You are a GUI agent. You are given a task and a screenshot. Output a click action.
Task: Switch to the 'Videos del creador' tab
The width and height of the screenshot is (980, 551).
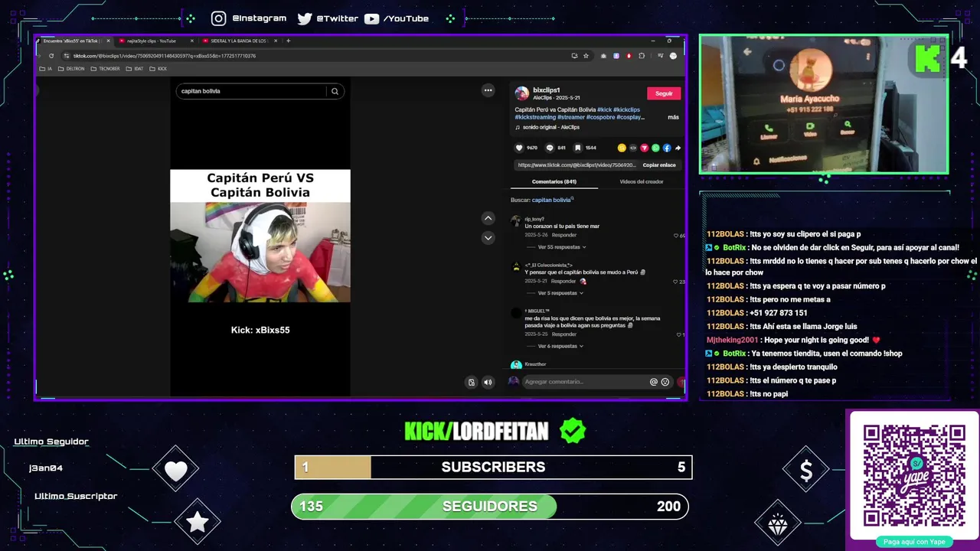(642, 181)
